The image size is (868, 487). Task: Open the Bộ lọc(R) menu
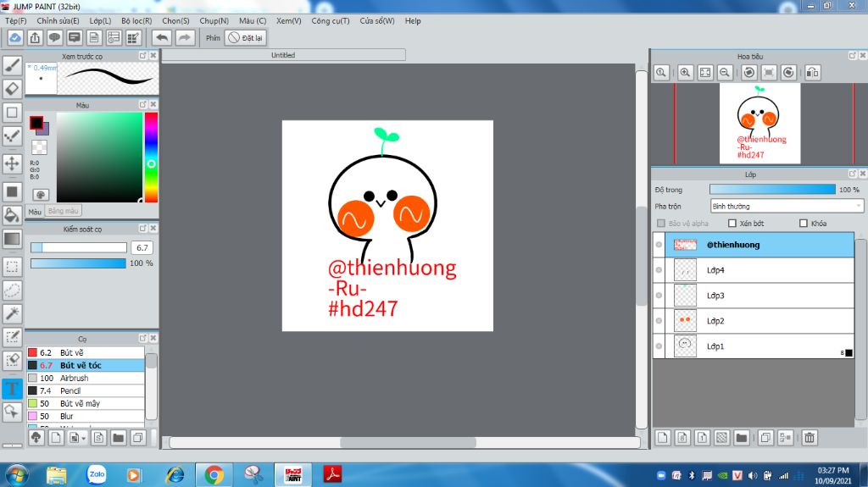136,21
